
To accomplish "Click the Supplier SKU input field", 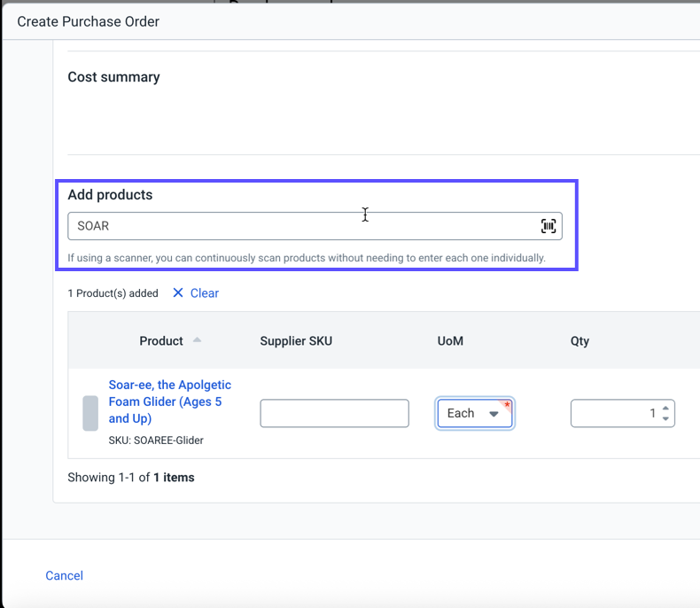I will coord(334,413).
